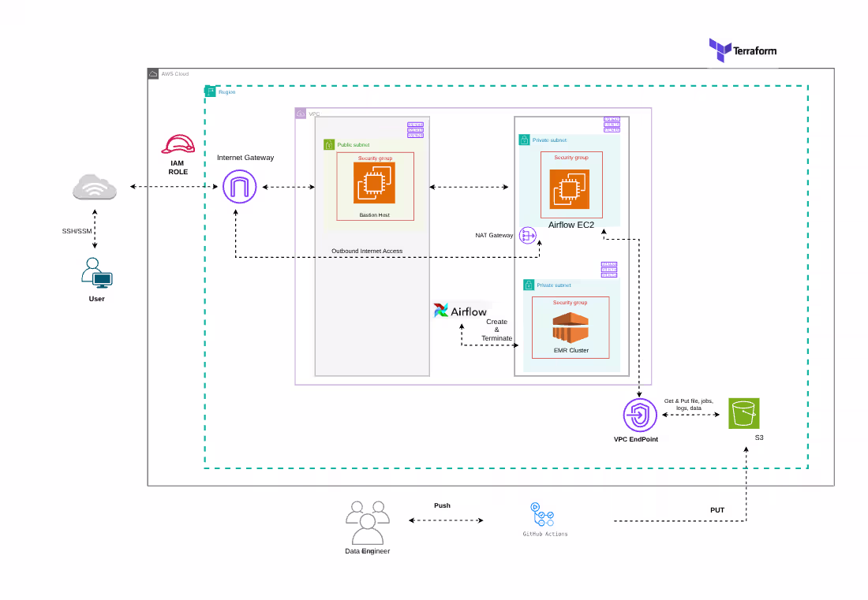Click the Airflow pinwheel logo
This screenshot has width=868, height=600.
[440, 310]
